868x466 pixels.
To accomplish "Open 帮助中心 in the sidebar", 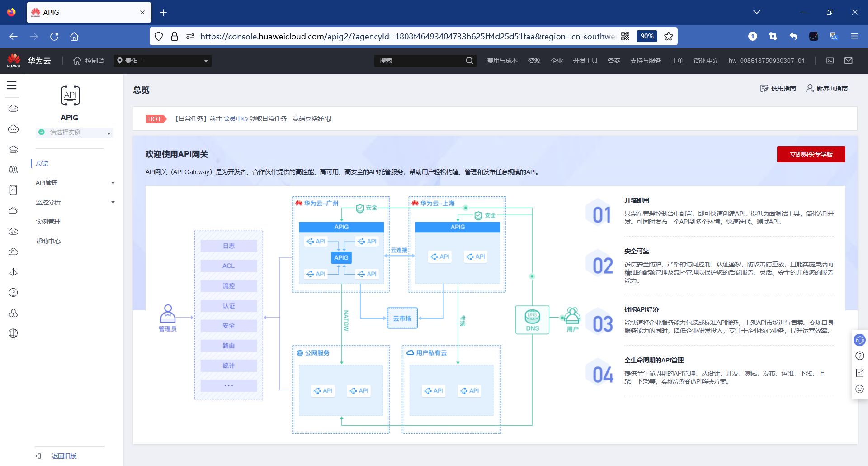I will (48, 241).
